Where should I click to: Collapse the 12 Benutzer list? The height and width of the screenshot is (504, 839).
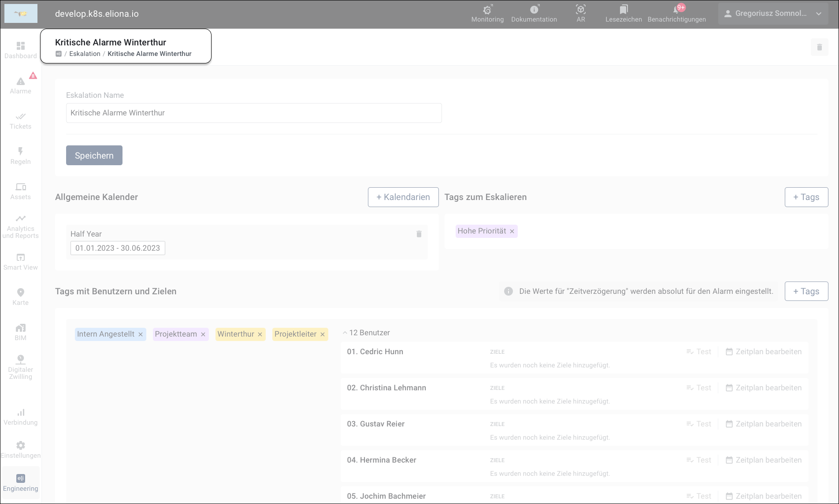345,333
